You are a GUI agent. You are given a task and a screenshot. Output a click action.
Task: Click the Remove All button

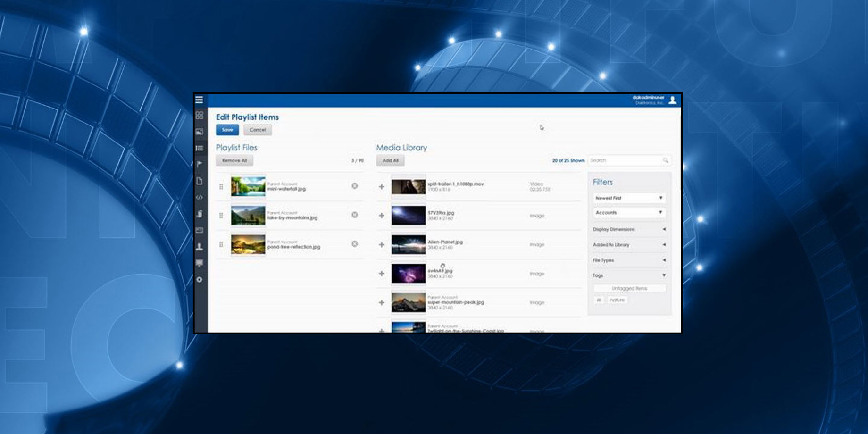pos(234,161)
